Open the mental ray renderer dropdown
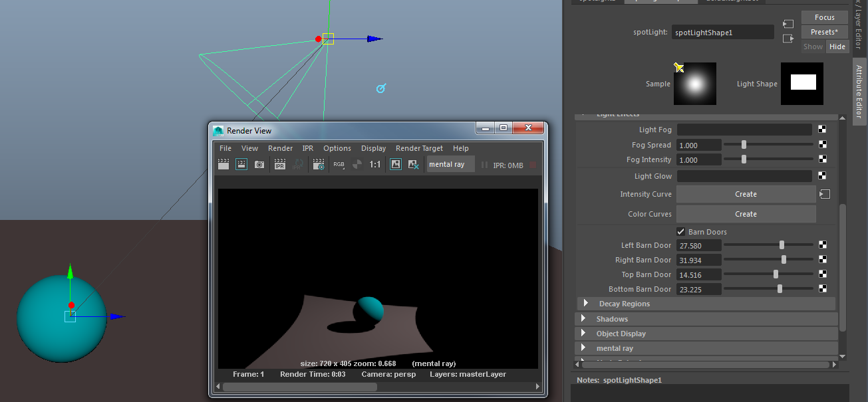Screen dimensions: 868x402 [450, 164]
